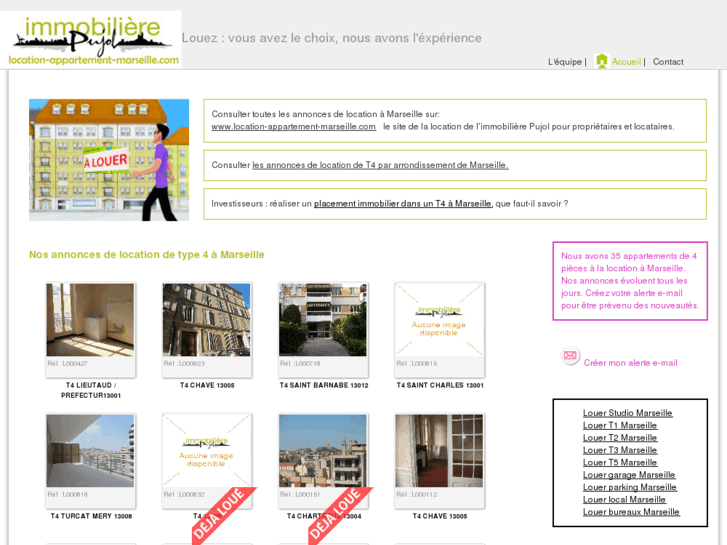
Task: Open listing photo Réf L000818
Action: point(90,451)
